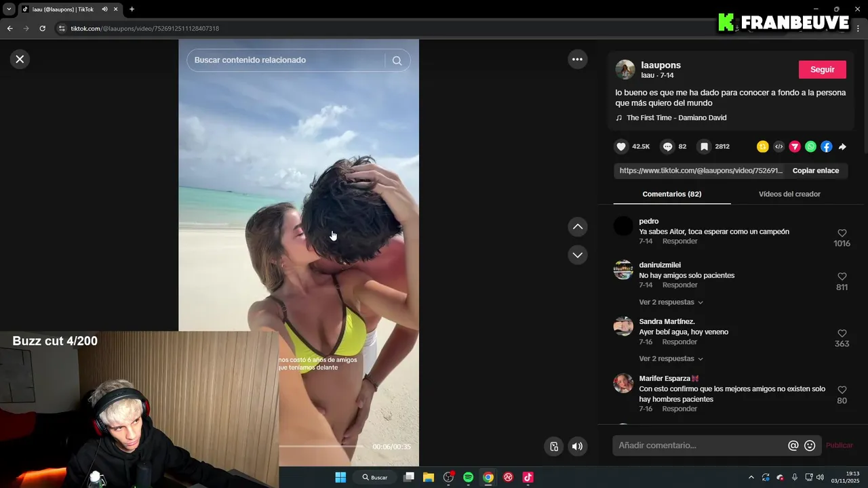Send to friends via red paper-plane icon
868x488 pixels.
(795, 146)
